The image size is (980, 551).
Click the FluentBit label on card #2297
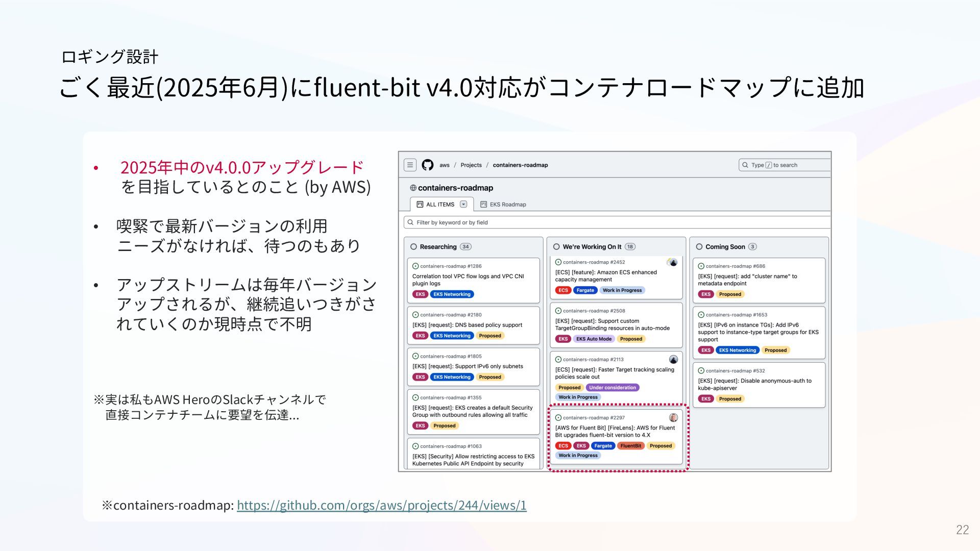coord(631,446)
